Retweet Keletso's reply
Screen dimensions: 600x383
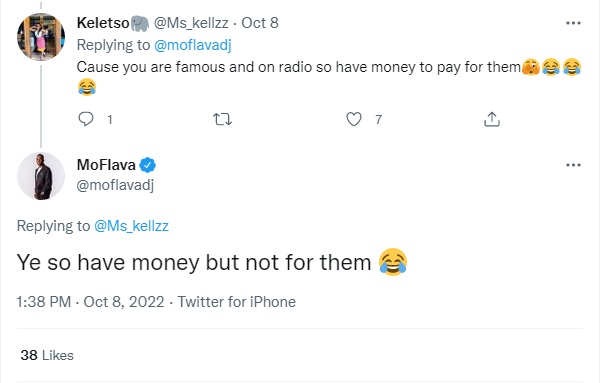tap(222, 119)
